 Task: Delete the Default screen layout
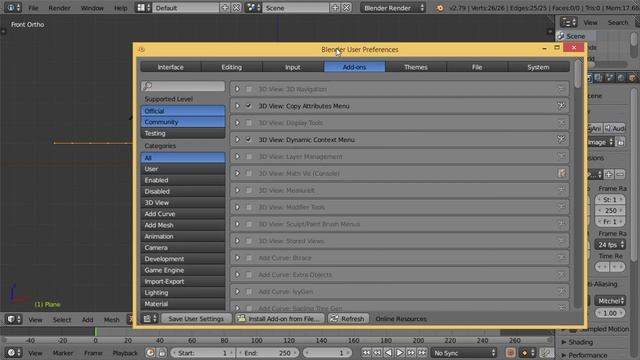236,8
